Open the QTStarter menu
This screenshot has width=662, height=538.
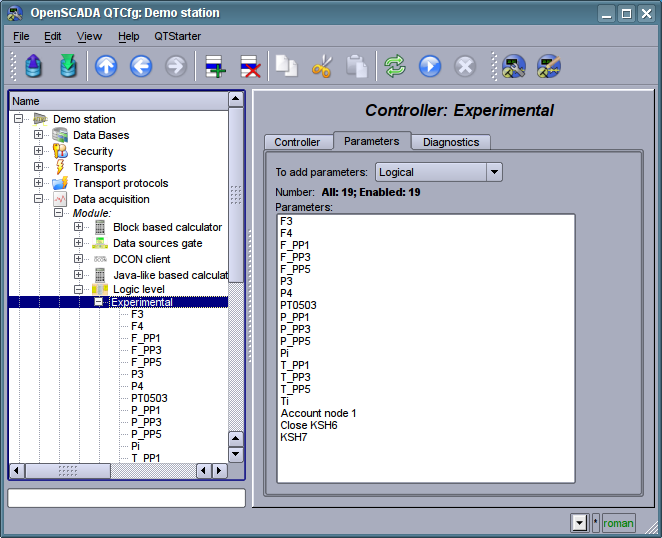click(177, 36)
